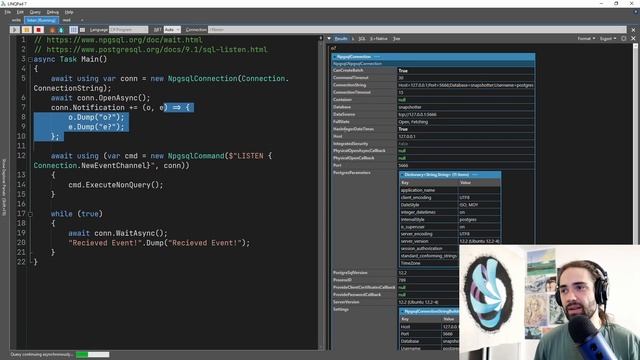Open the Help menu
The height and width of the screenshot is (360, 640).
pyautogui.click(x=69, y=12)
